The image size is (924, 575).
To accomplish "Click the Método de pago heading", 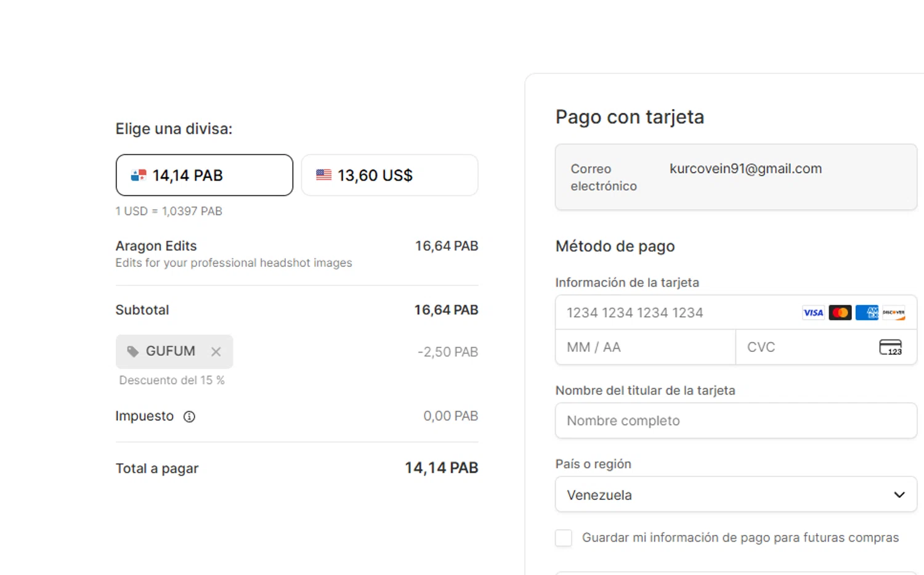I will [615, 247].
